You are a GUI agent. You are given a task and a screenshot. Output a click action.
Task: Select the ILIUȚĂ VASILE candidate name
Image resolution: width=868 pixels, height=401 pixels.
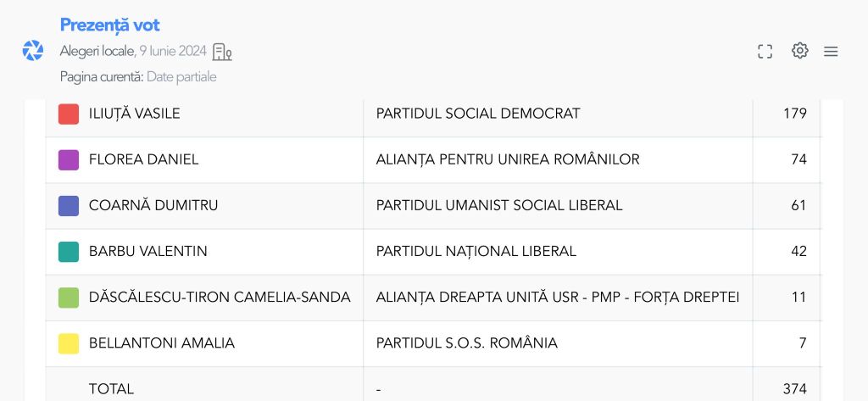pos(134,114)
